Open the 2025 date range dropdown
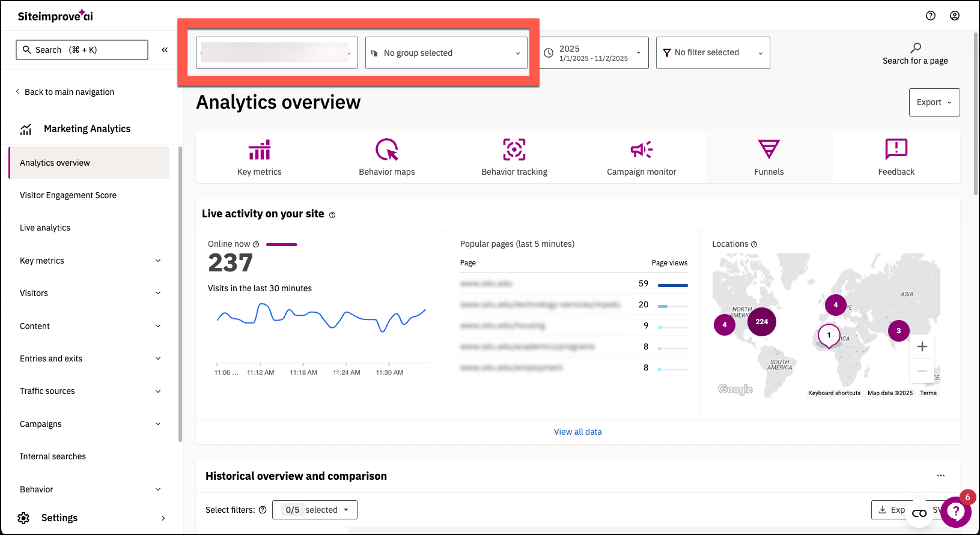The image size is (980, 535). click(594, 53)
